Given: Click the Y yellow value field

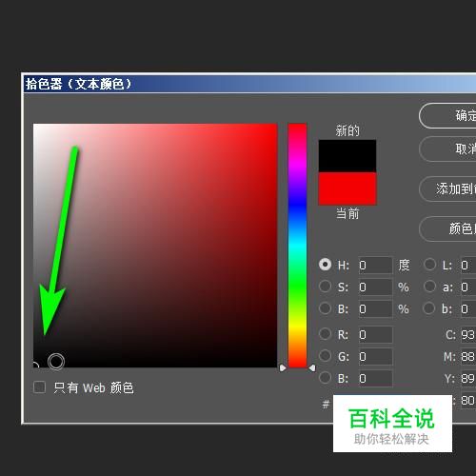Looking at the screenshot, I should click(468, 379).
